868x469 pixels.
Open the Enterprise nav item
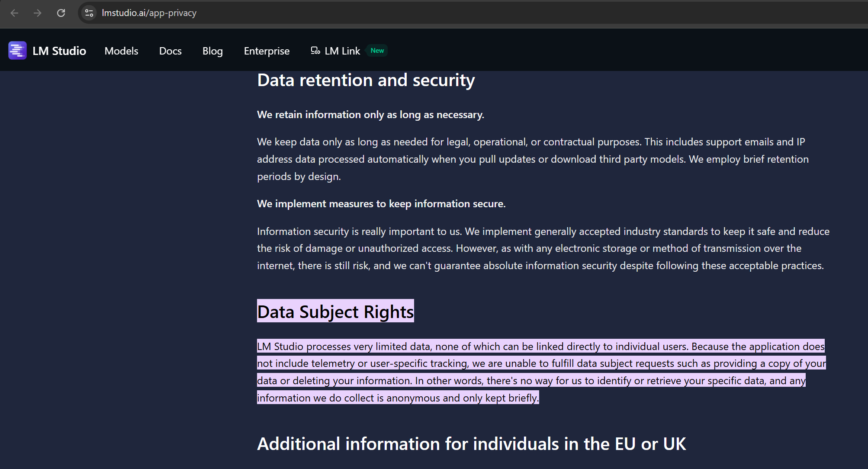[267, 51]
